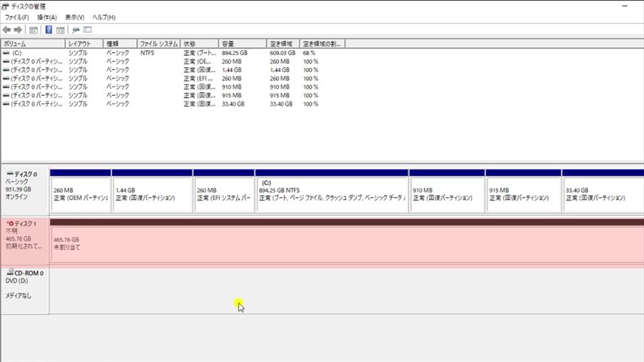The height and width of the screenshot is (362, 644).
Task: Sort by the 容量 column header
Action: pos(242,44)
